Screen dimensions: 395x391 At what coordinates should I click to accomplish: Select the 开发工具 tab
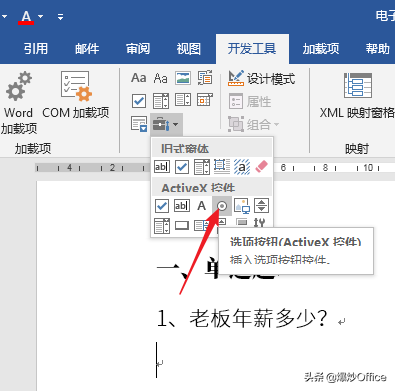252,49
